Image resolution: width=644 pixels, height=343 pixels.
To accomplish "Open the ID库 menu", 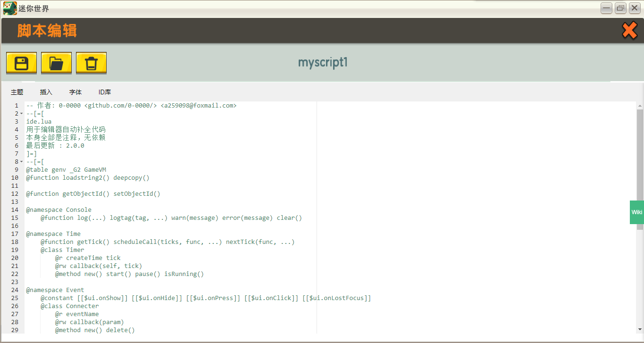I will [x=105, y=92].
